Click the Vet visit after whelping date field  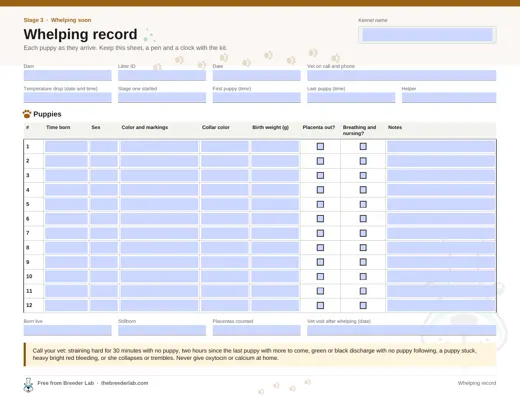402,330
